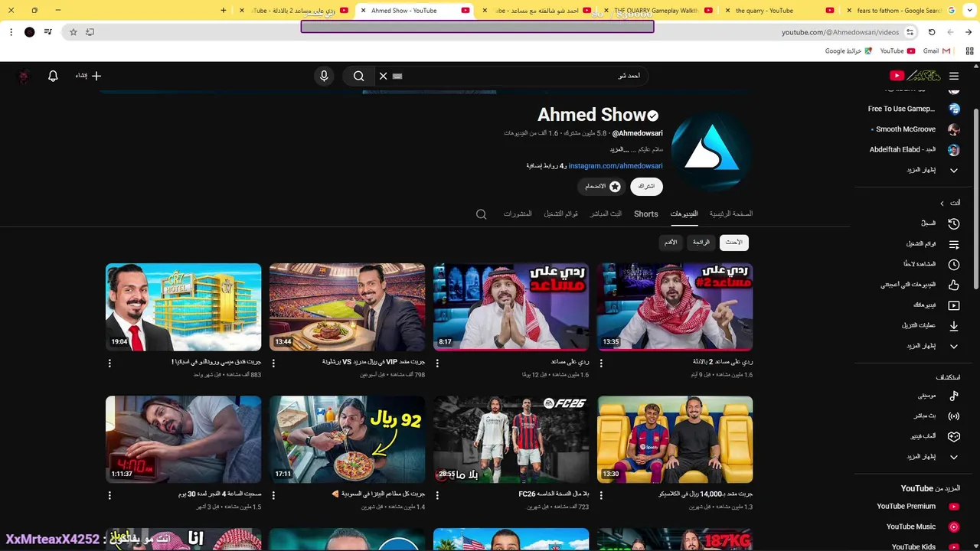Click the Ahmed Show channel avatar
Viewport: 980px width, 551px height.
pos(712,151)
